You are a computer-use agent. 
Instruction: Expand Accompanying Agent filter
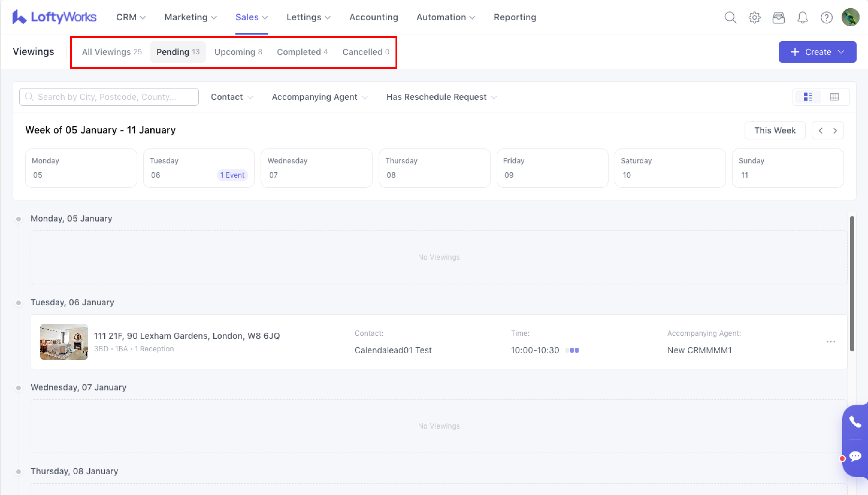pos(319,97)
